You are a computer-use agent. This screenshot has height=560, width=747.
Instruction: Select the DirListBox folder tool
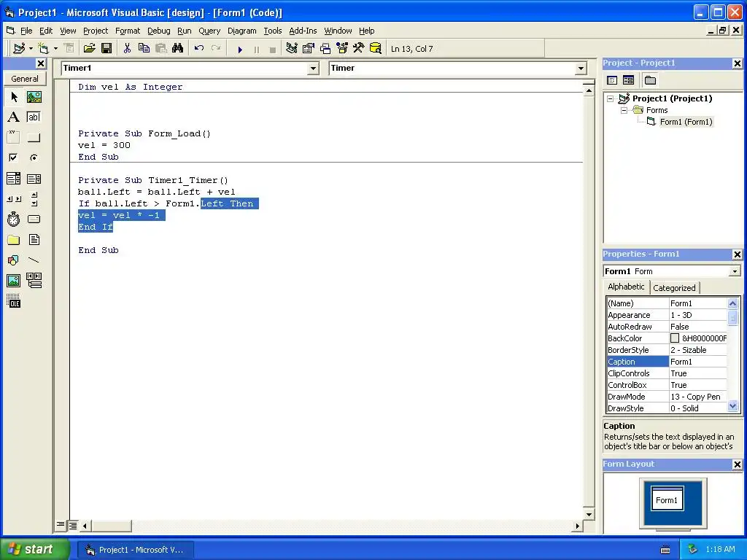click(x=14, y=239)
